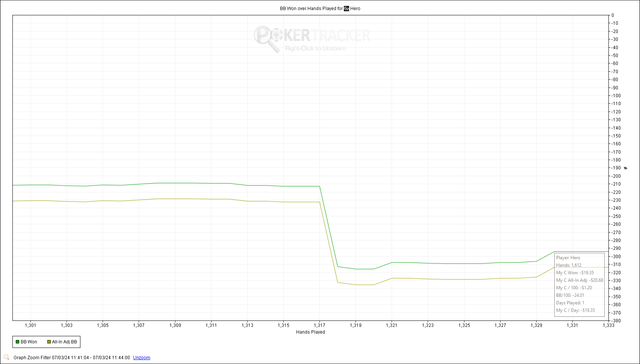Click the -210 y-axis tick label
Screen dimensions: 640x364
click(616, 184)
